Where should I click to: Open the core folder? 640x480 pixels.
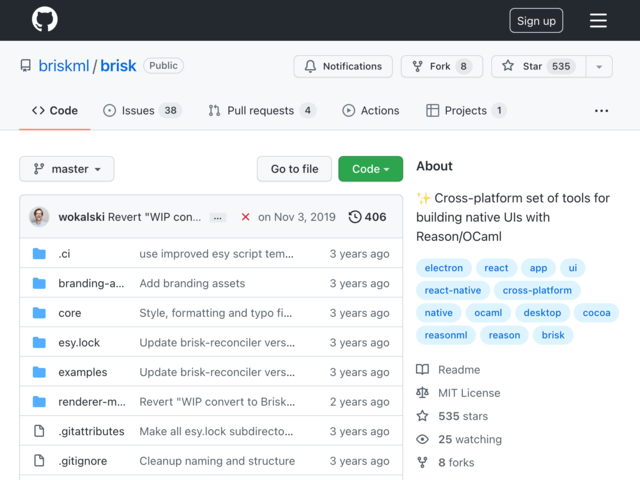70,313
